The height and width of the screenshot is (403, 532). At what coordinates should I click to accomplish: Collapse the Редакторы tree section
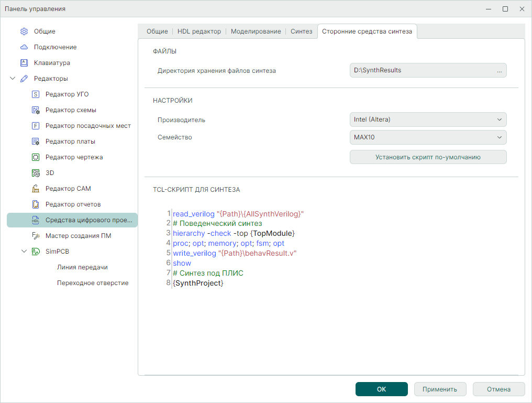13,79
